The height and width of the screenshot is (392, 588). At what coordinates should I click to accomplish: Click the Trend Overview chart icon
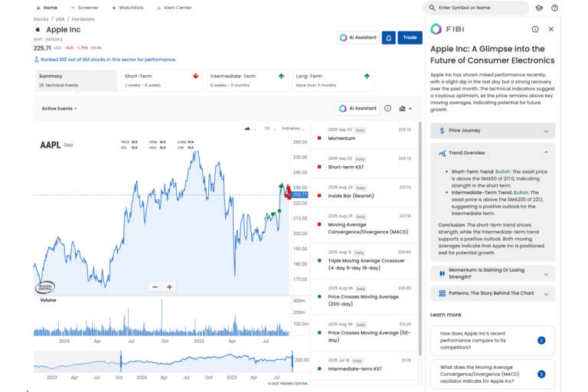pos(442,153)
